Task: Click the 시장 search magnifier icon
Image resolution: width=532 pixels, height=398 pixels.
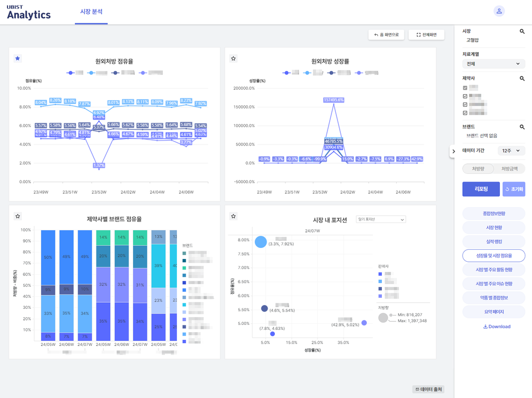Action: click(x=521, y=32)
